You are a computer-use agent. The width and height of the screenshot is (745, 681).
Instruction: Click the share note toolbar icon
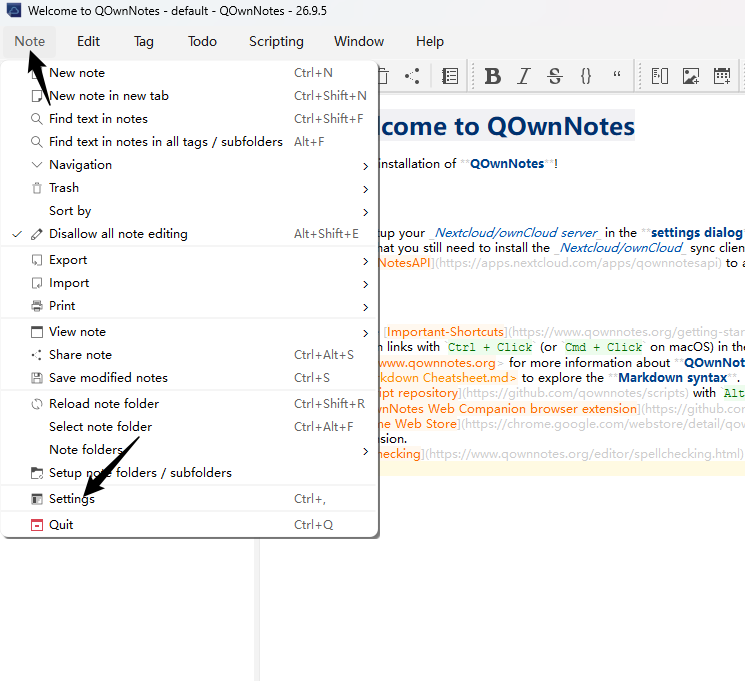[x=412, y=76]
